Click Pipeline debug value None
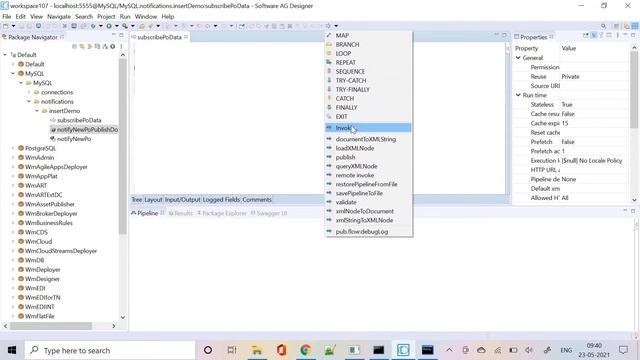The width and height of the screenshot is (640, 360). [569, 179]
